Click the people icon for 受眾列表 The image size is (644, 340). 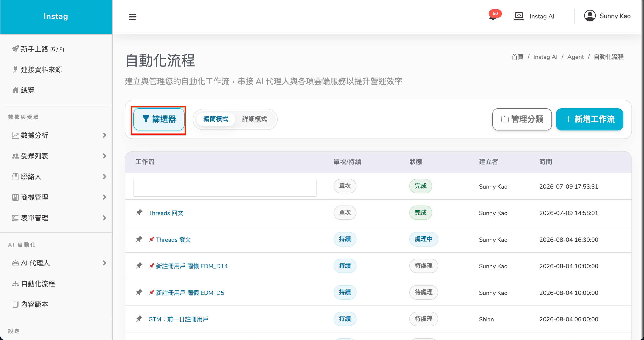pyautogui.click(x=15, y=156)
